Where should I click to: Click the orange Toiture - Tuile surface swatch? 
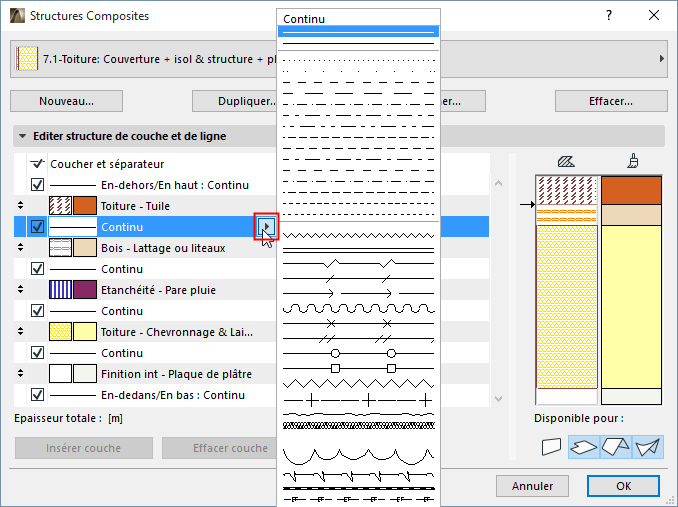click(x=85, y=206)
